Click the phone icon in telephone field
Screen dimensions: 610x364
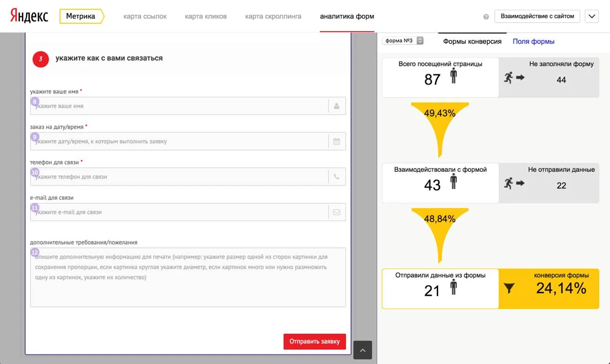pos(337,176)
